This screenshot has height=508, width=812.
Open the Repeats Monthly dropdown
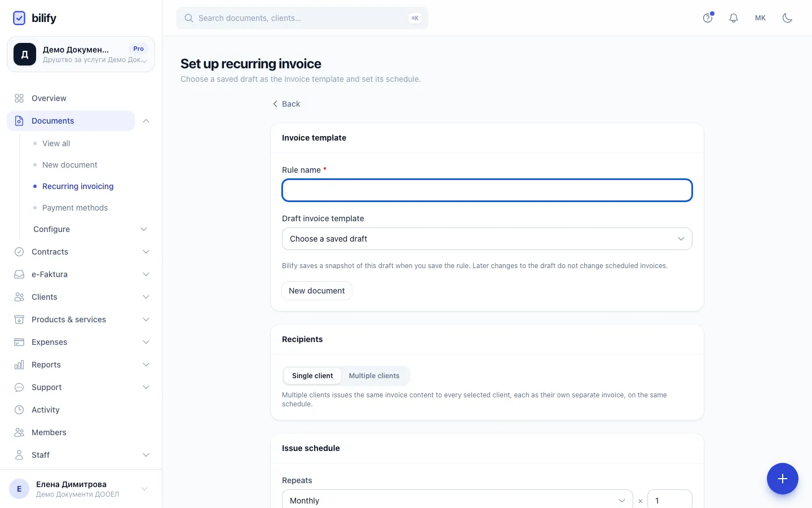tap(457, 501)
